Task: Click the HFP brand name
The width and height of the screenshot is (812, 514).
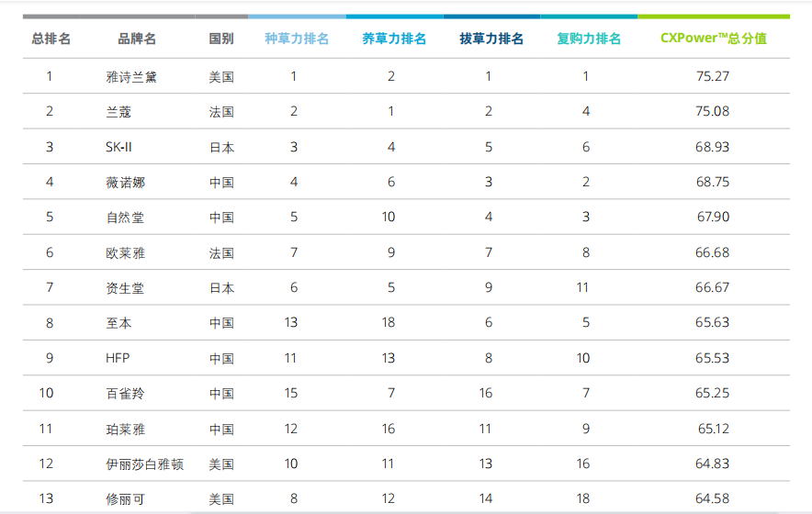Action: pyautogui.click(x=118, y=358)
